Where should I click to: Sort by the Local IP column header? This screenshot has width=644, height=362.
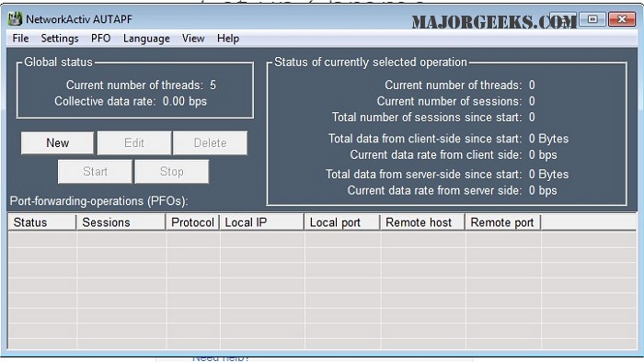coord(262,222)
